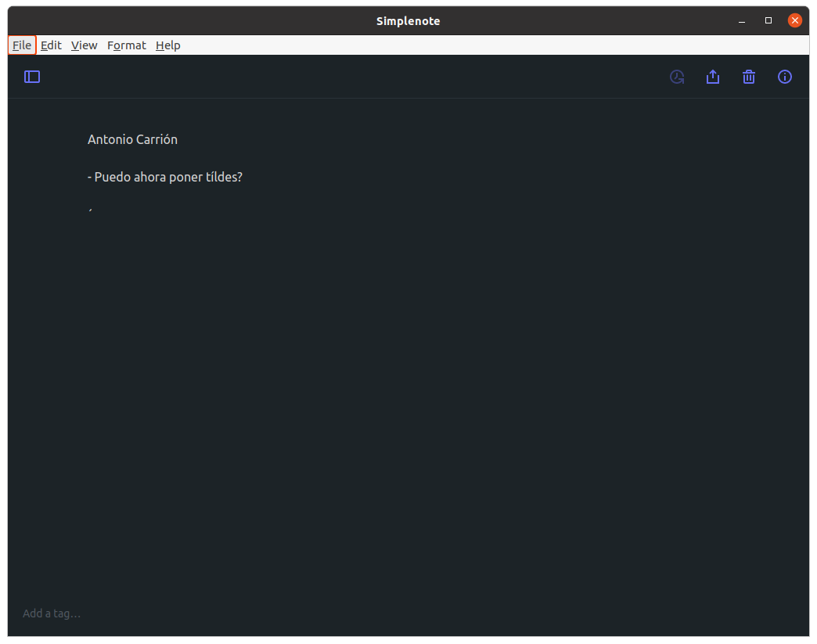Show information about this note
The height and width of the screenshot is (644, 817).
tap(784, 77)
